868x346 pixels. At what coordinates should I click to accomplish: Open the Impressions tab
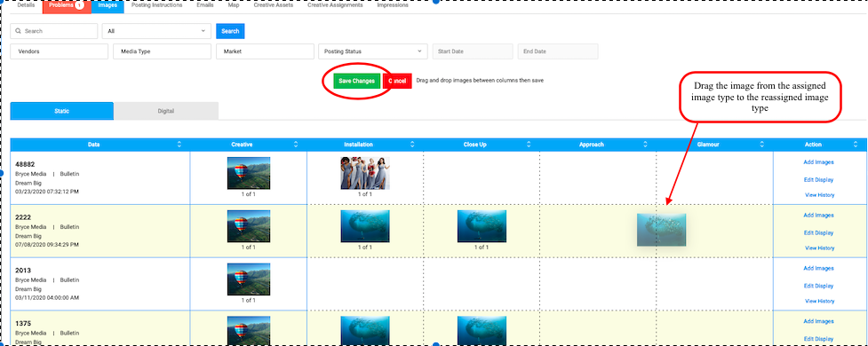[393, 5]
